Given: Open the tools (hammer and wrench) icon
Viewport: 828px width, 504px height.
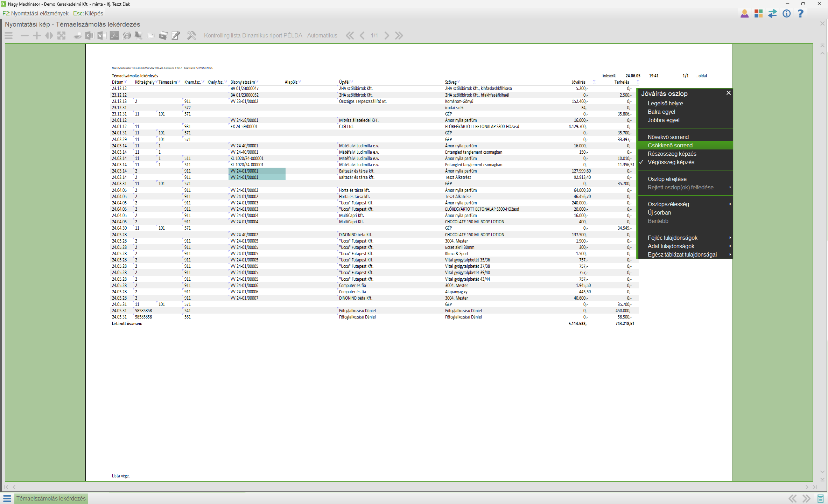Looking at the screenshot, I should (191, 35).
